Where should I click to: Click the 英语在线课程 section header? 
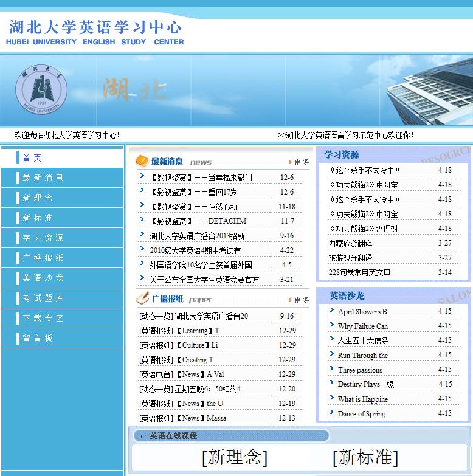173,436
